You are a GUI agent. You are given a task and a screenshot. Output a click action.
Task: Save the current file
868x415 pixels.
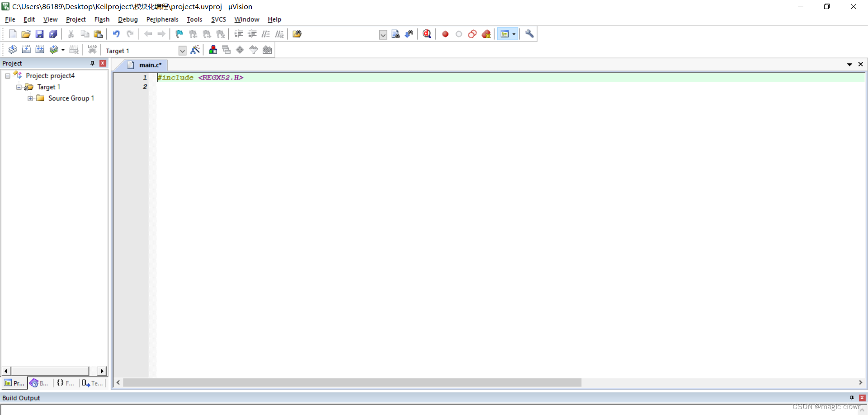click(x=40, y=34)
